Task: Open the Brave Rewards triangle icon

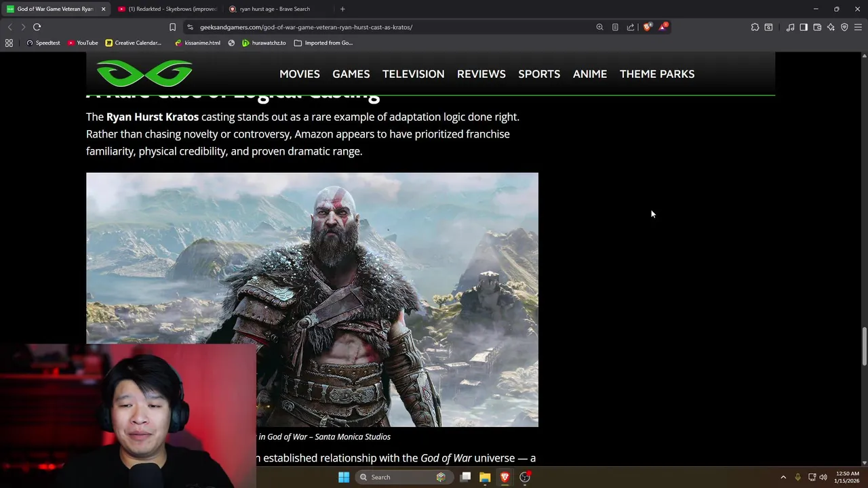Action: 663,27
